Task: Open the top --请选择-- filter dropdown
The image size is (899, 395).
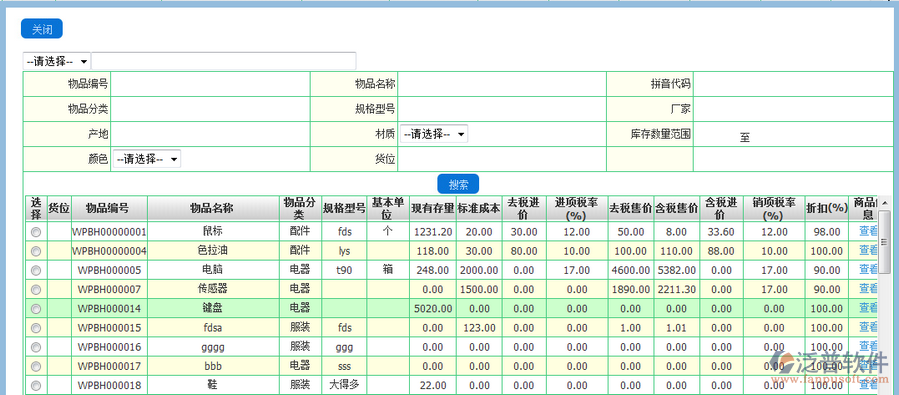Action: pos(57,61)
